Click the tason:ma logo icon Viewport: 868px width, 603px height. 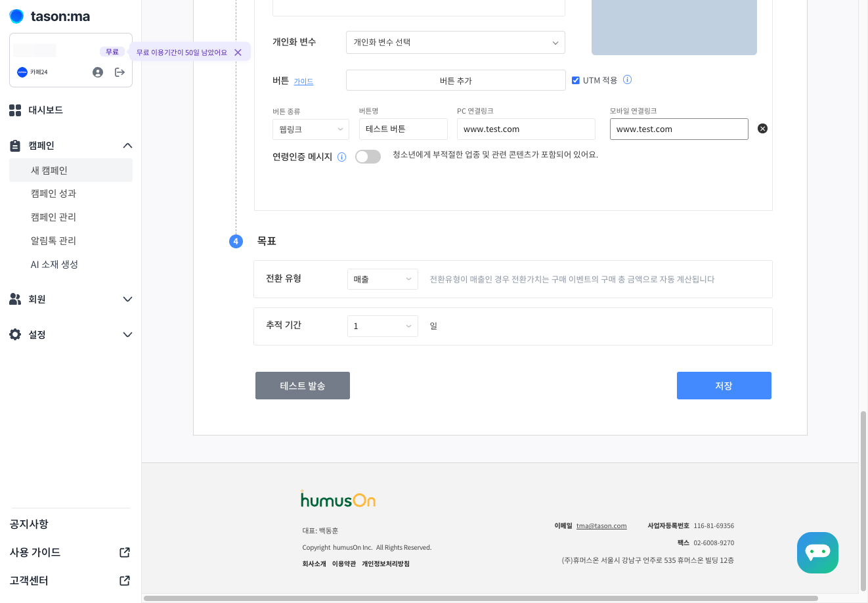click(16, 16)
